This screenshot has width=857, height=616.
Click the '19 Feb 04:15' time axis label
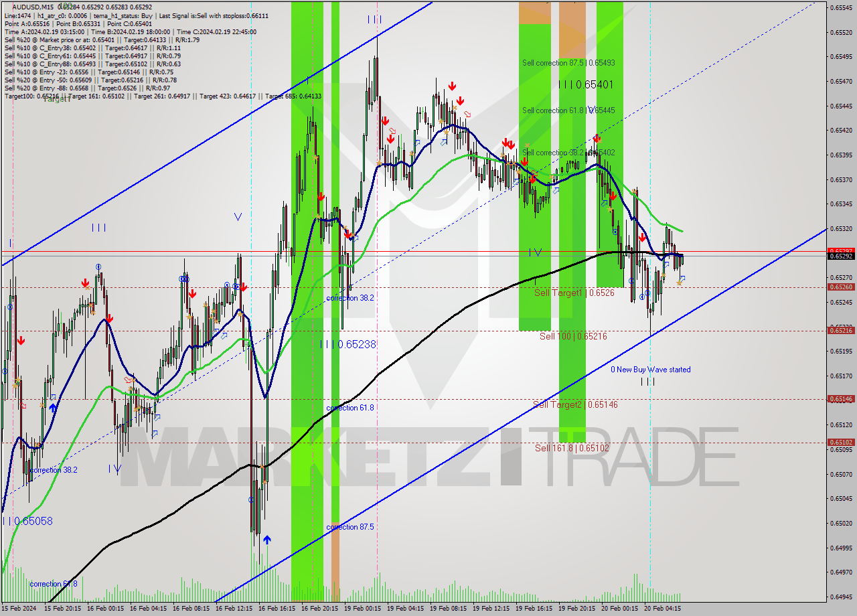coord(406,609)
